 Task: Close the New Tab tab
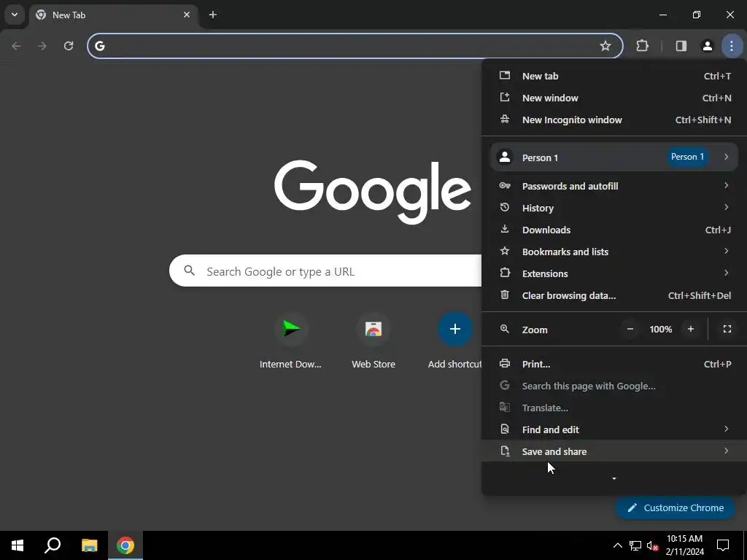pyautogui.click(x=187, y=15)
